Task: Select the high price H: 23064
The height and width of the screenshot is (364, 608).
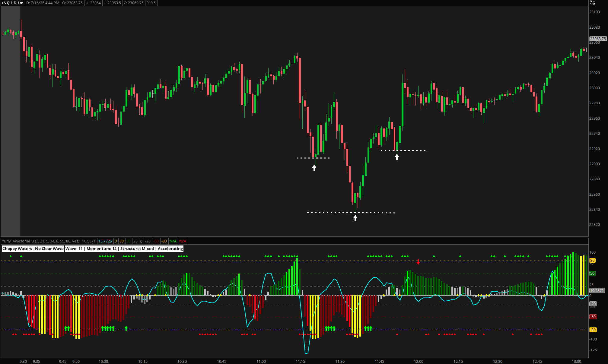Action: (x=93, y=3)
